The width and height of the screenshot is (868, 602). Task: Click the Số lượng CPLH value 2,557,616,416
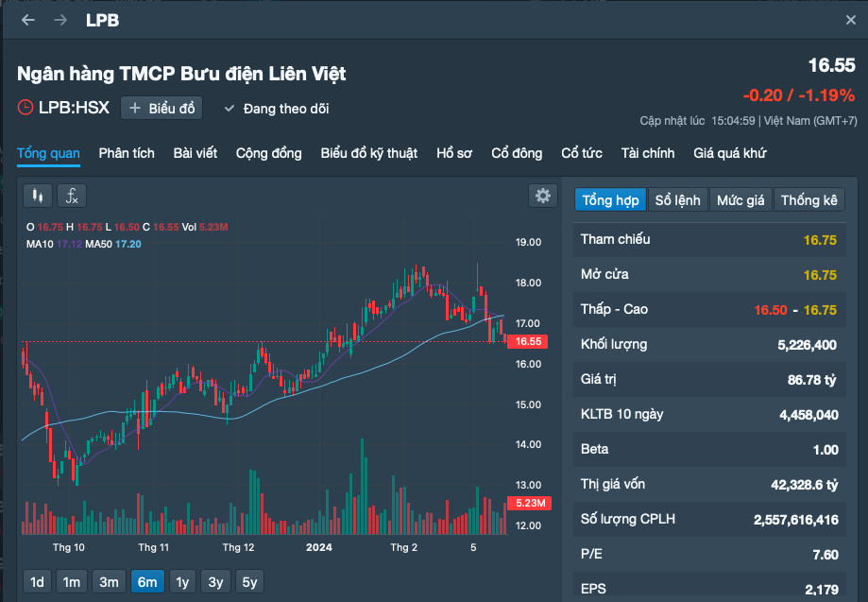796,520
